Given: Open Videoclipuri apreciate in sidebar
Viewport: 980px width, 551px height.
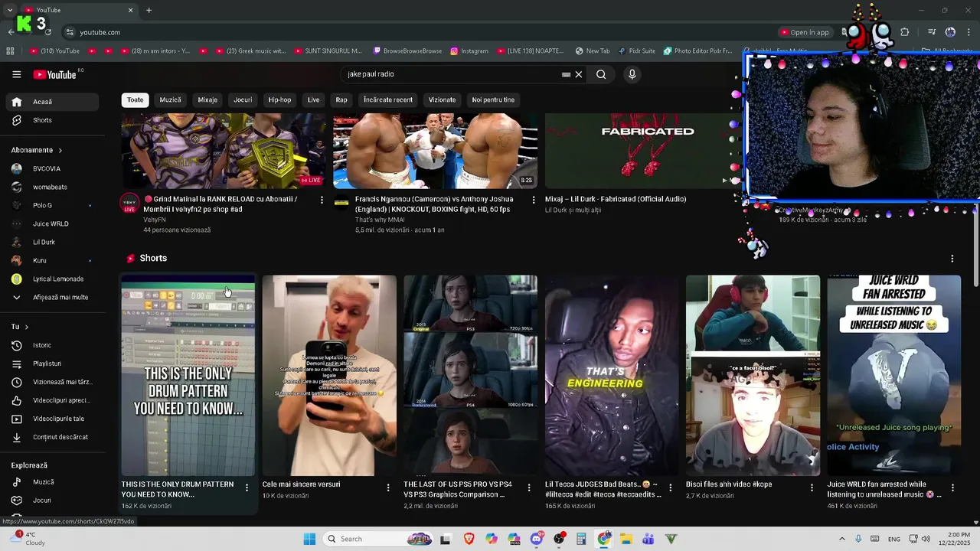Looking at the screenshot, I should pyautogui.click(x=52, y=400).
